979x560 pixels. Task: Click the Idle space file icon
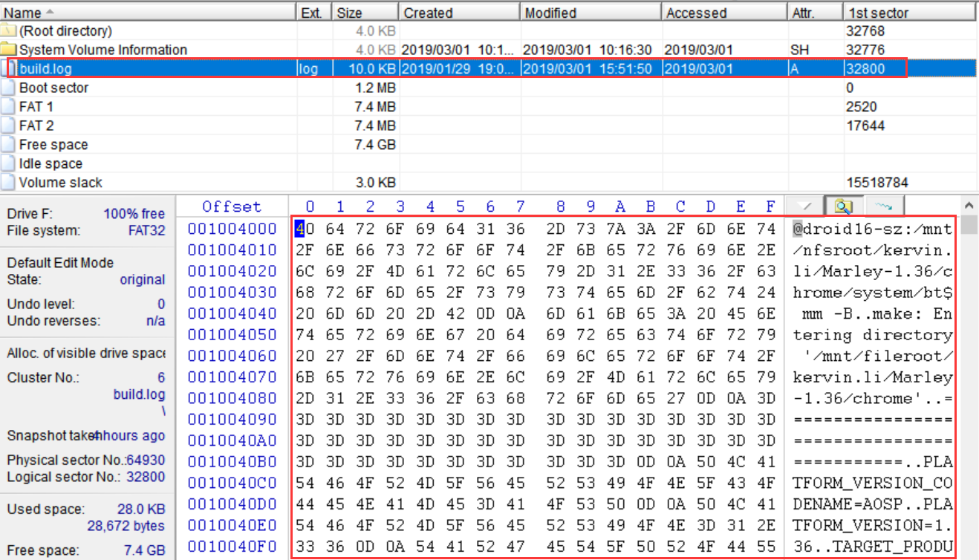8,163
